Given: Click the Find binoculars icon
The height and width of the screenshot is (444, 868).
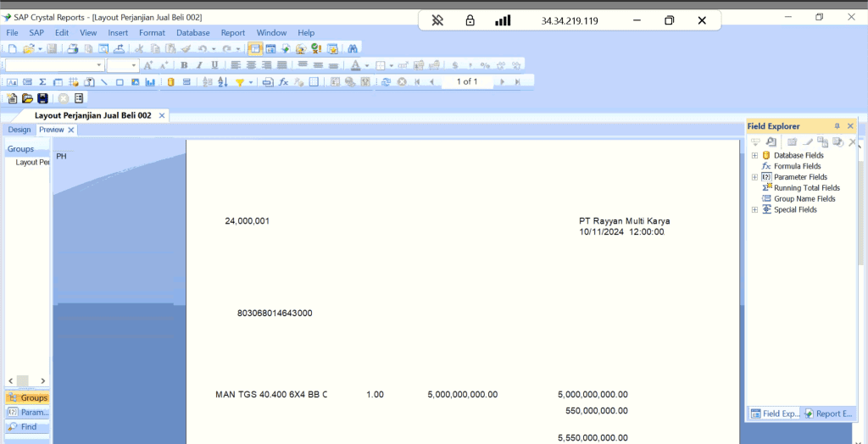Looking at the screenshot, I should (353, 48).
